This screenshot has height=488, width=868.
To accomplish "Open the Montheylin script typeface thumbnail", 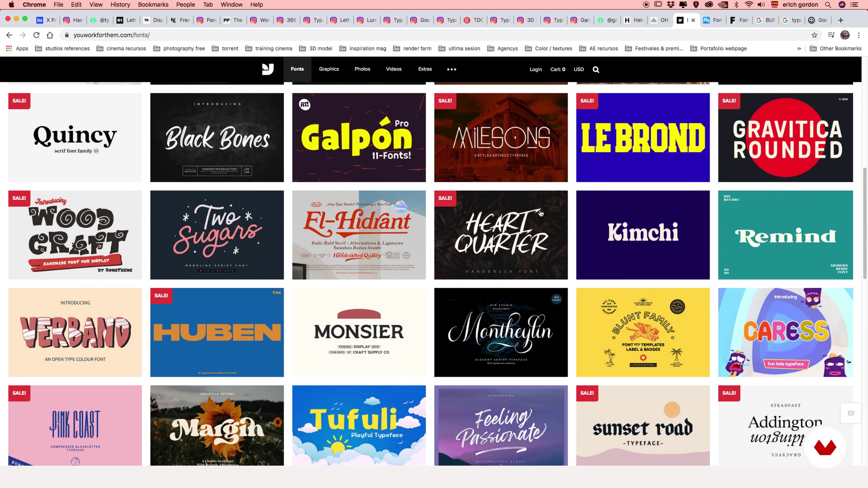I will 501,332.
